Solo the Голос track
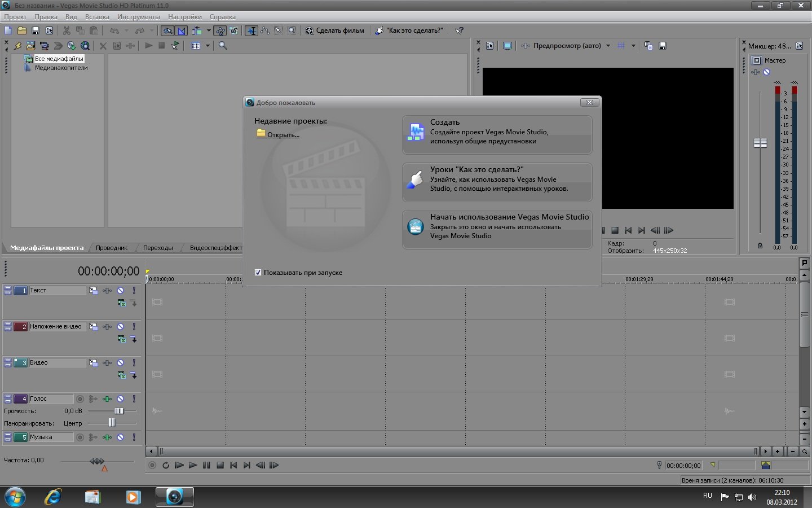This screenshot has height=508, width=812. pos(134,399)
